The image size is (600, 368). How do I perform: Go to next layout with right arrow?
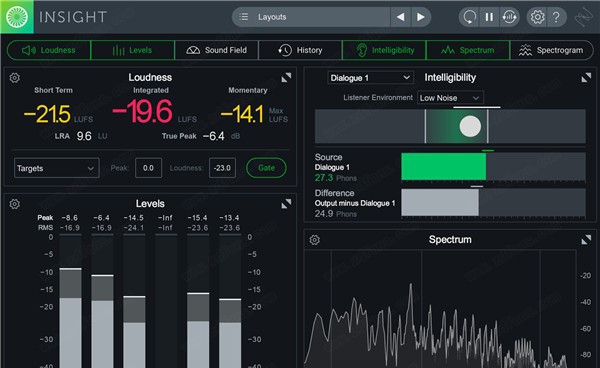coord(421,17)
